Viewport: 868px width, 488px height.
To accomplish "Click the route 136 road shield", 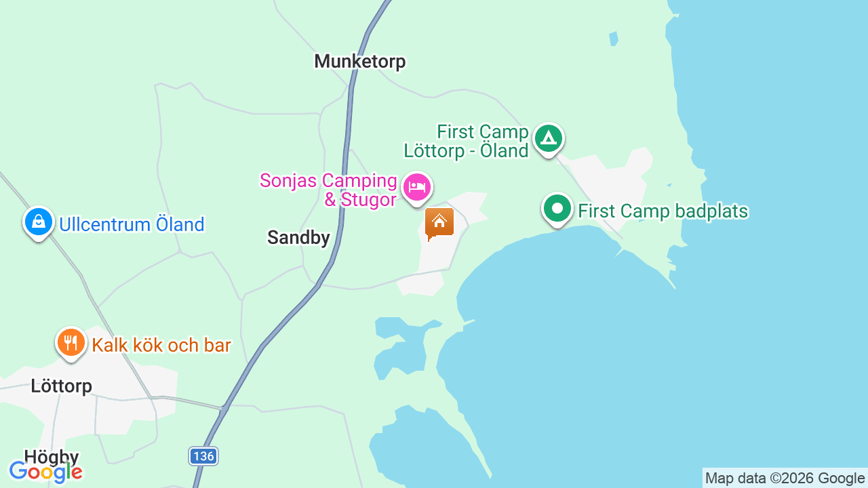I will point(203,456).
